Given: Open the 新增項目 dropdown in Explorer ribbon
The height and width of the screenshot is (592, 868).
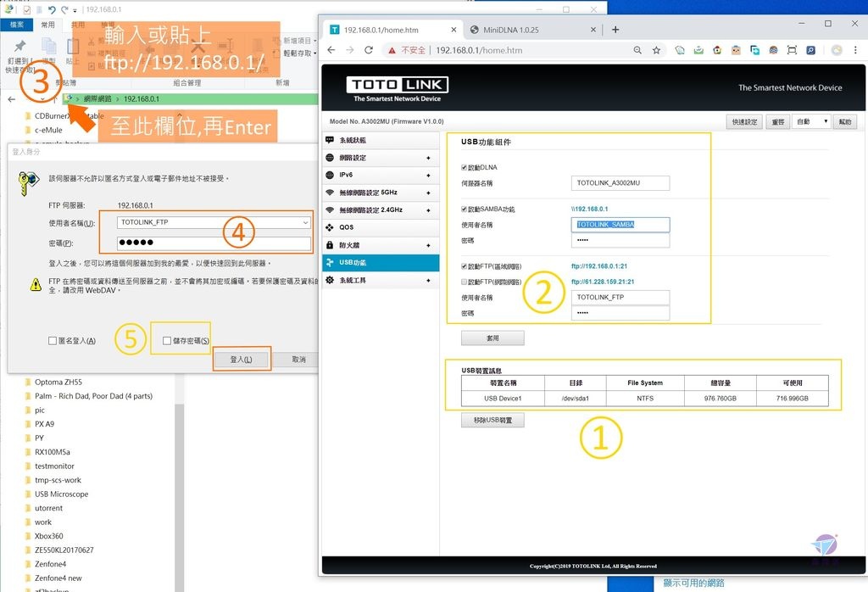Looking at the screenshot, I should [x=299, y=41].
